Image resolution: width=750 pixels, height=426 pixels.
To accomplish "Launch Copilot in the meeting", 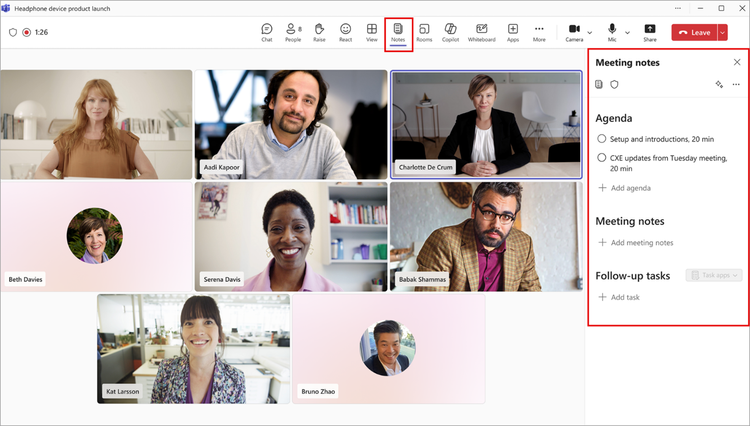I will pos(450,33).
